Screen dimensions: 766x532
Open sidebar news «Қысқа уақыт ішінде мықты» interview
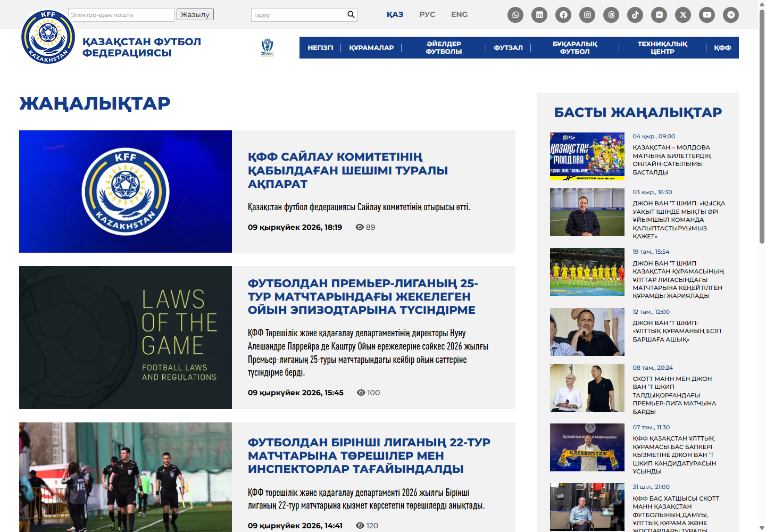click(x=679, y=220)
